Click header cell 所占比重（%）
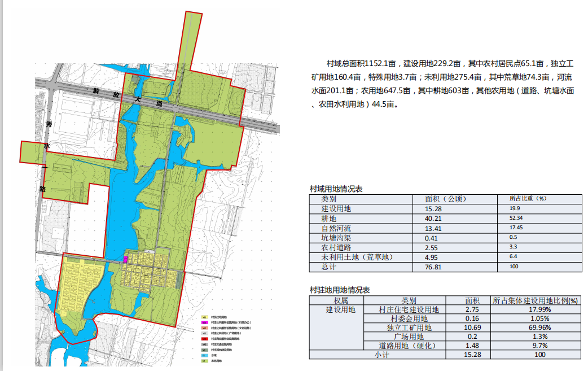This screenshot has width=588, height=371. 528,198
